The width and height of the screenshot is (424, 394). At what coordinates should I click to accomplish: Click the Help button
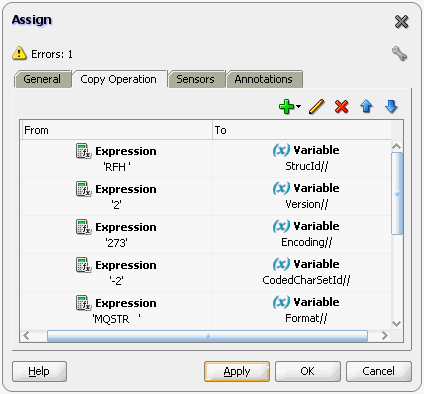click(39, 371)
